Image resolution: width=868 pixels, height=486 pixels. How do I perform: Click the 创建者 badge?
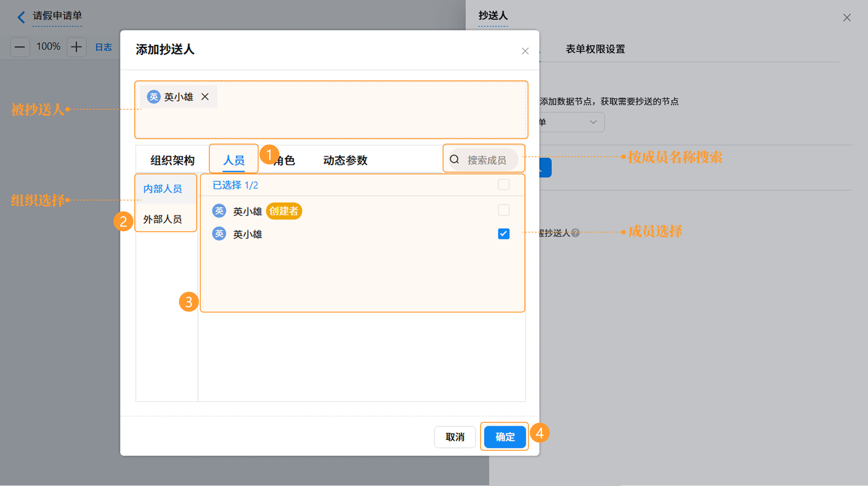coord(284,211)
